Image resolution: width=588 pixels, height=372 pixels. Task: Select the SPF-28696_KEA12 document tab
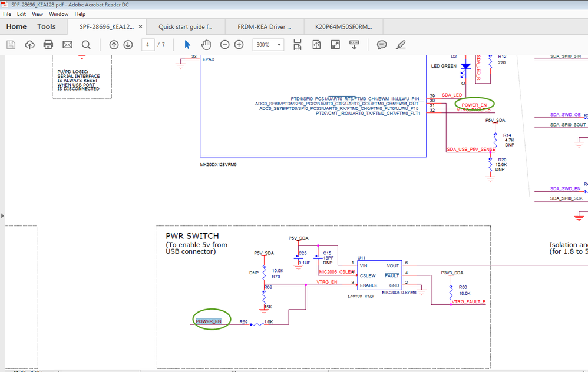[x=107, y=27]
